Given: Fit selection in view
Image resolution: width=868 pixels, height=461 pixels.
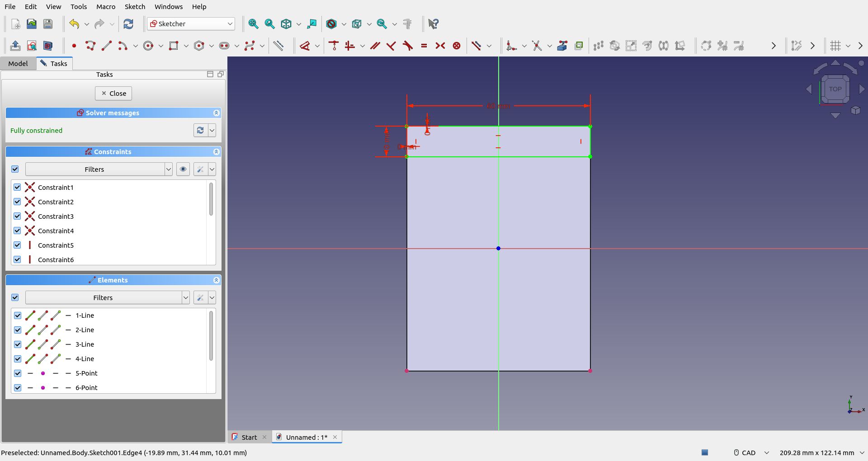Looking at the screenshot, I should pyautogui.click(x=269, y=24).
